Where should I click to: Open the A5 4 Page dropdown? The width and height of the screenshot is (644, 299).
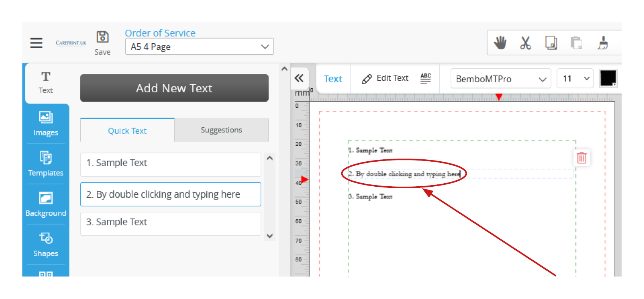(199, 47)
